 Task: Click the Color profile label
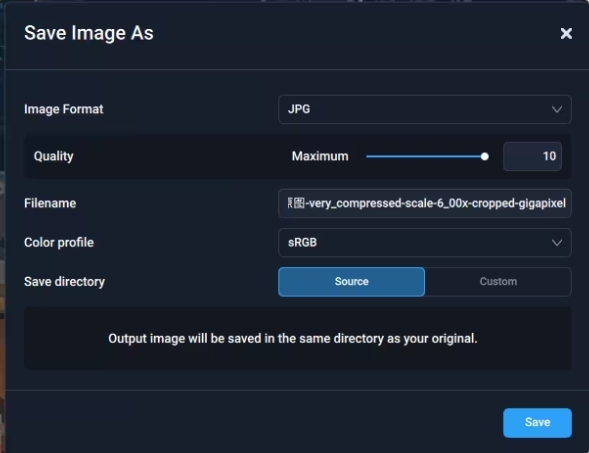pos(59,243)
